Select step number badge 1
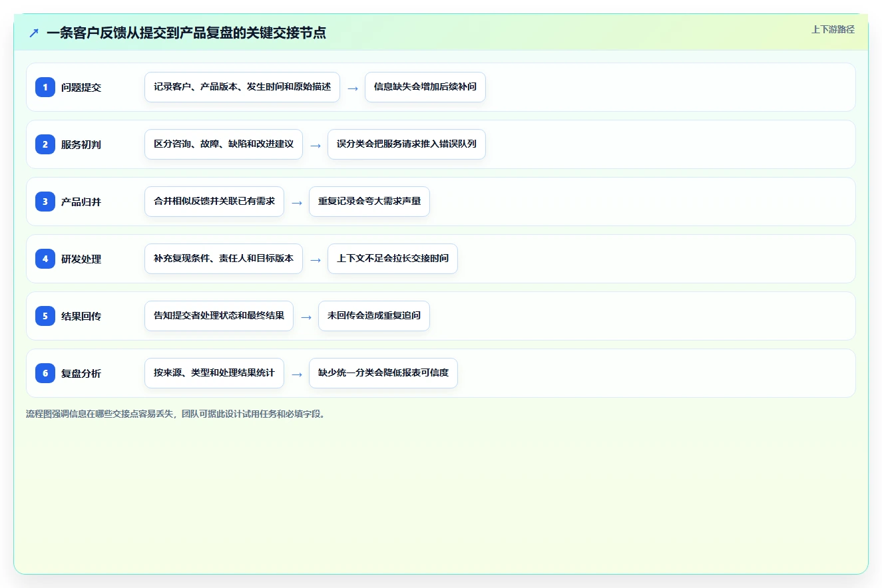 tap(45, 87)
